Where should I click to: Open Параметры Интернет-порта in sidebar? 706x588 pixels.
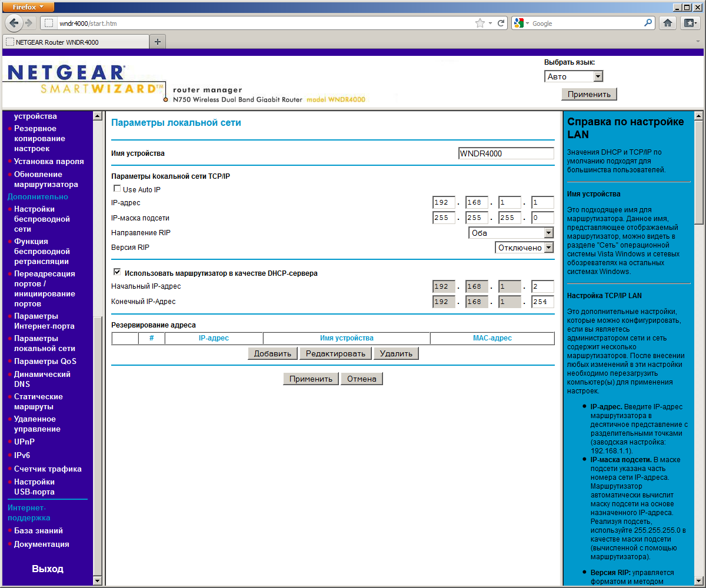coord(44,321)
